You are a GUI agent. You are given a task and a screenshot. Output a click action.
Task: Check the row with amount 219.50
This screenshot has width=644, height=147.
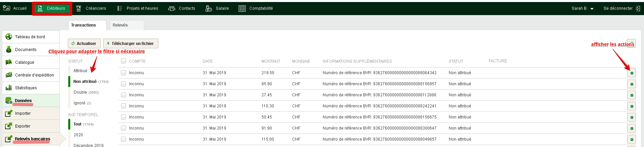pos(123,73)
